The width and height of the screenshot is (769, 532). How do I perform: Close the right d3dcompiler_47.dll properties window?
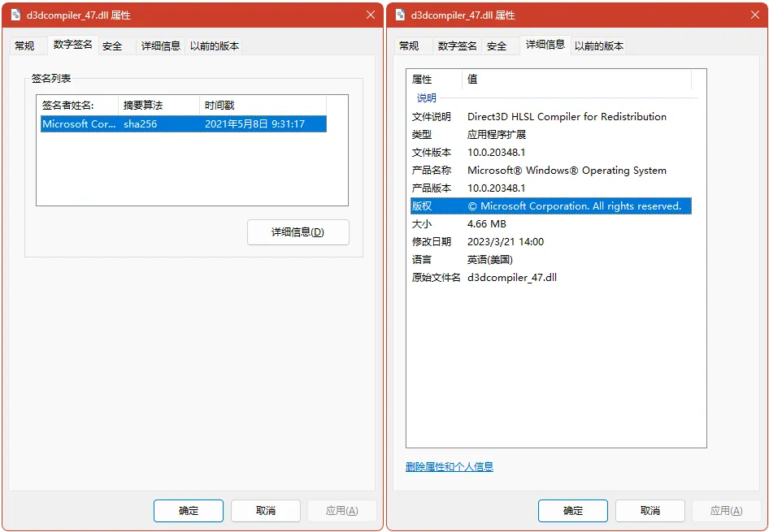[x=755, y=15]
